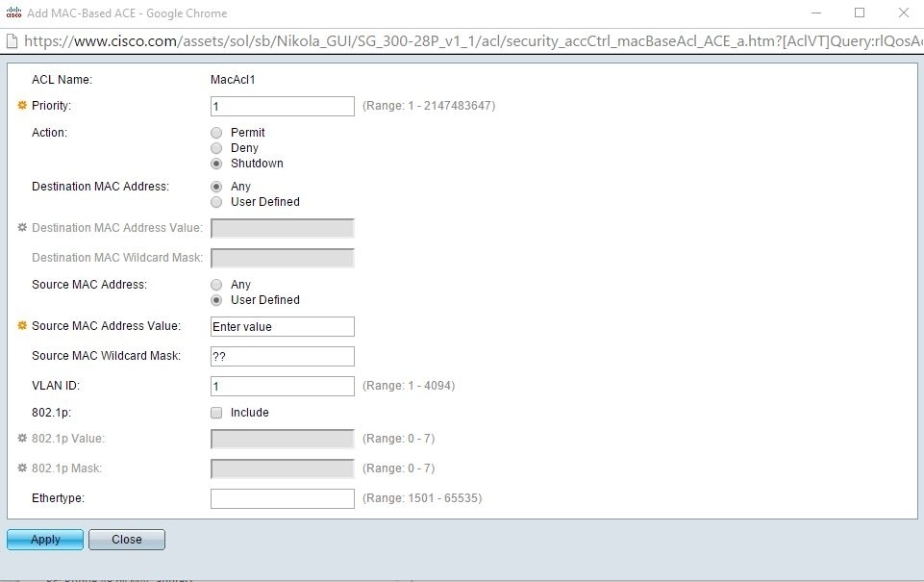This screenshot has height=582, width=924.
Task: Enable the 802.1p Include checkbox
Action: tap(216, 412)
